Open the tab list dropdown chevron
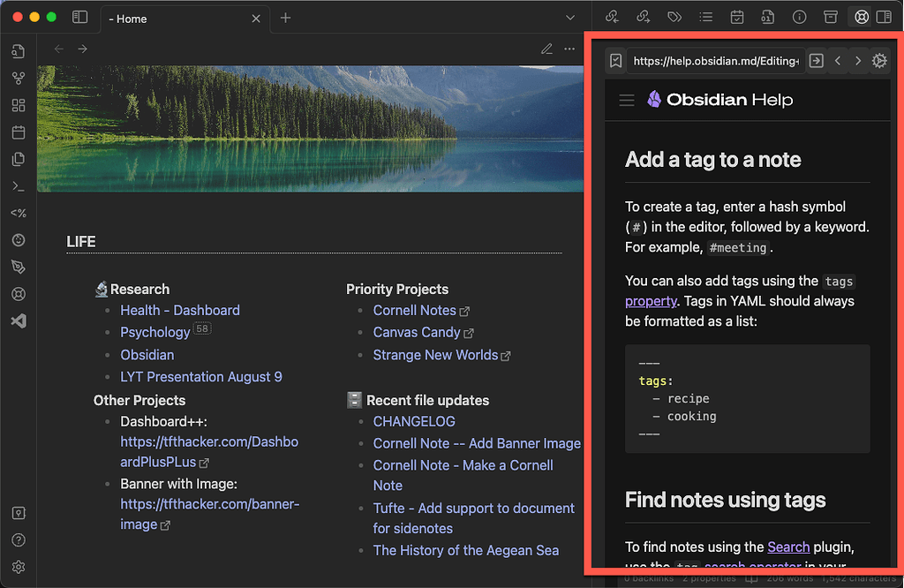 tap(569, 17)
